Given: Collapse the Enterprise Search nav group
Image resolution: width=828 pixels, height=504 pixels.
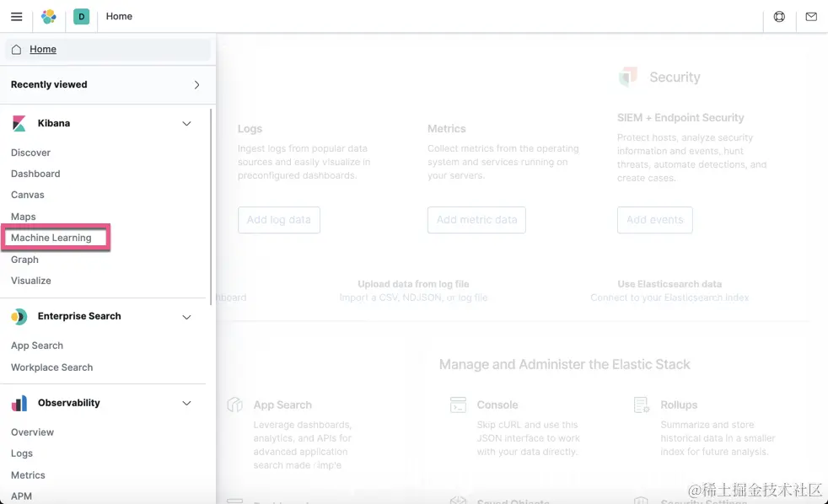Looking at the screenshot, I should click(186, 317).
